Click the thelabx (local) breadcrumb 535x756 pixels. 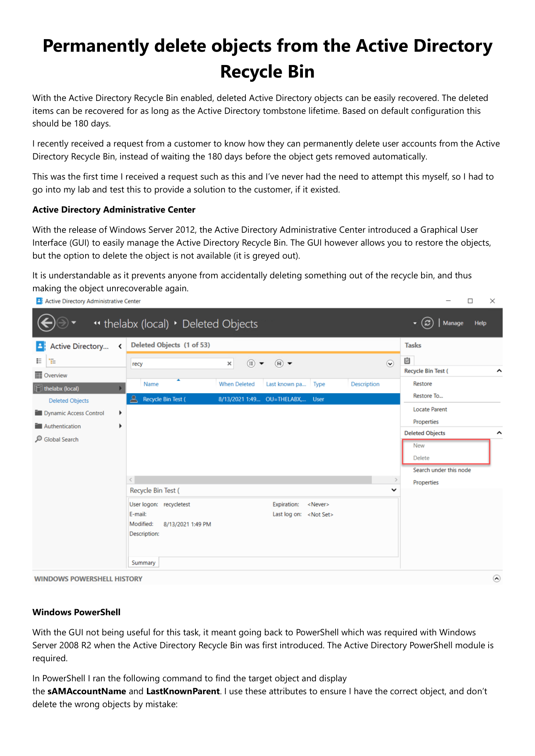coord(136,324)
